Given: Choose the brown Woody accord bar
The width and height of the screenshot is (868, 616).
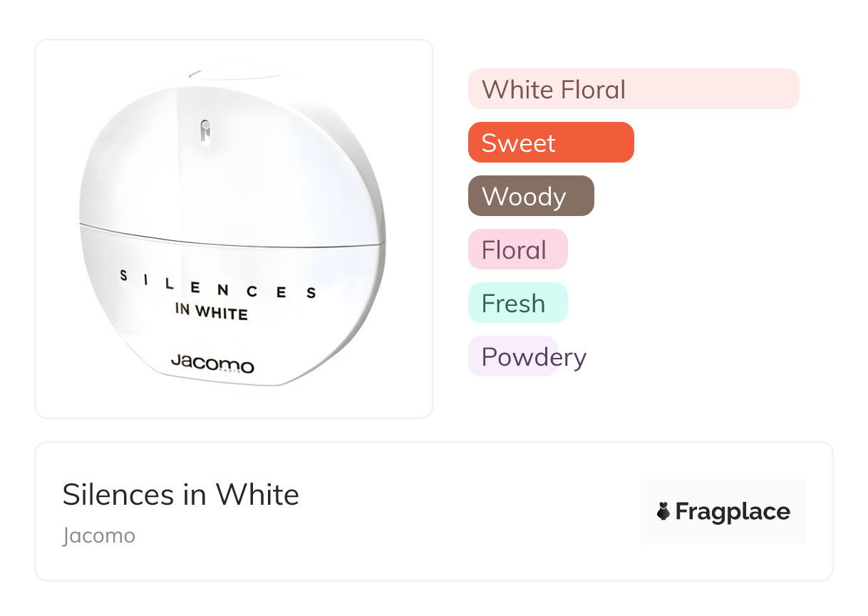Looking at the screenshot, I should (x=530, y=196).
